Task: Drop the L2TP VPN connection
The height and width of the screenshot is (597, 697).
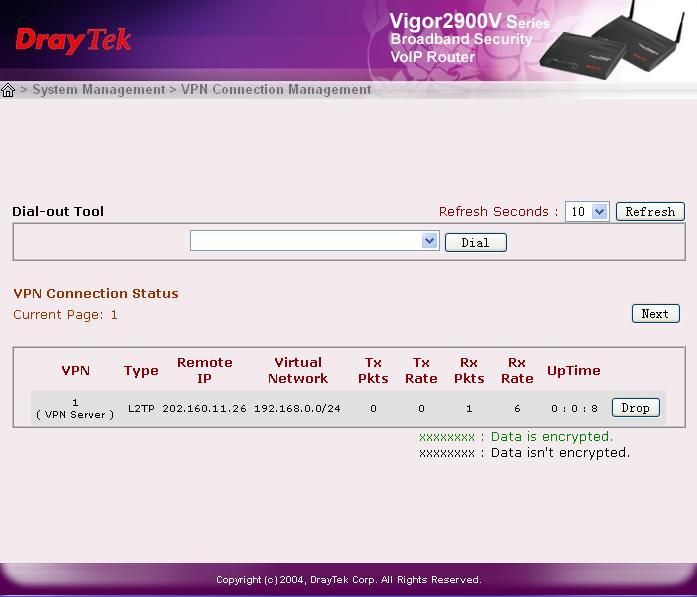Action: [x=636, y=408]
